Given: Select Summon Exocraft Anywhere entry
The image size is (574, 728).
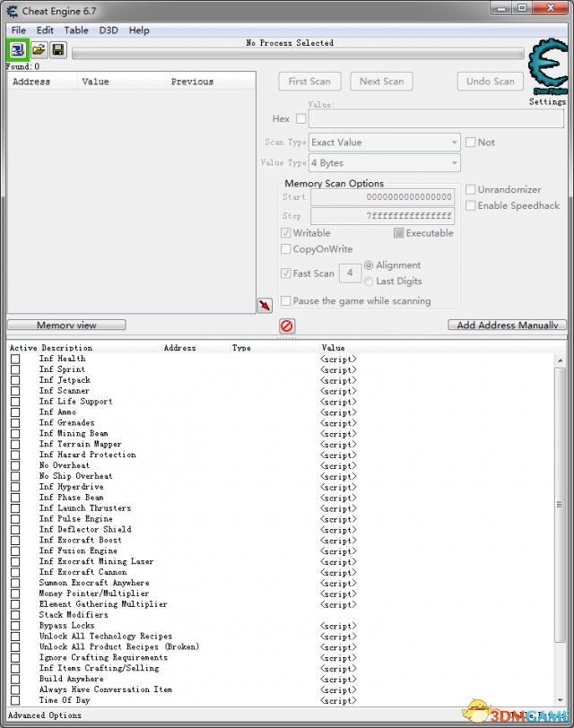Looking at the screenshot, I should (x=94, y=583).
